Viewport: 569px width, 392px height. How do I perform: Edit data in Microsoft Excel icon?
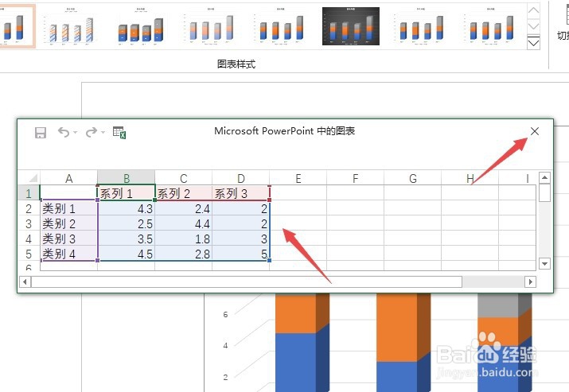click(x=119, y=133)
